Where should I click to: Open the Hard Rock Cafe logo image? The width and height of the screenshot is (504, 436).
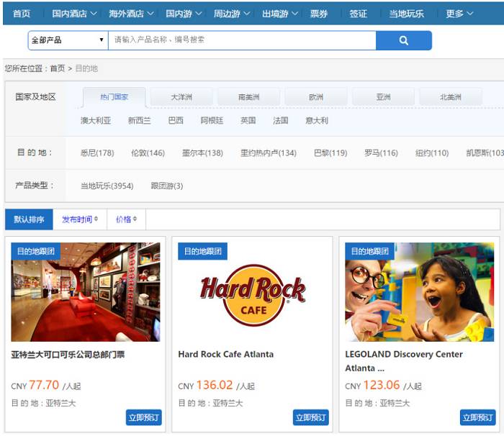[252, 295]
